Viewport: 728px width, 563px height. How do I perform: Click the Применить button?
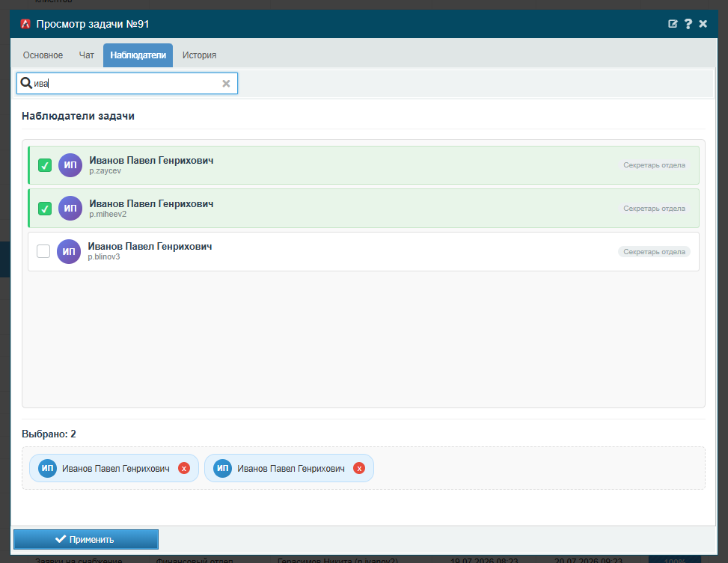pos(86,539)
